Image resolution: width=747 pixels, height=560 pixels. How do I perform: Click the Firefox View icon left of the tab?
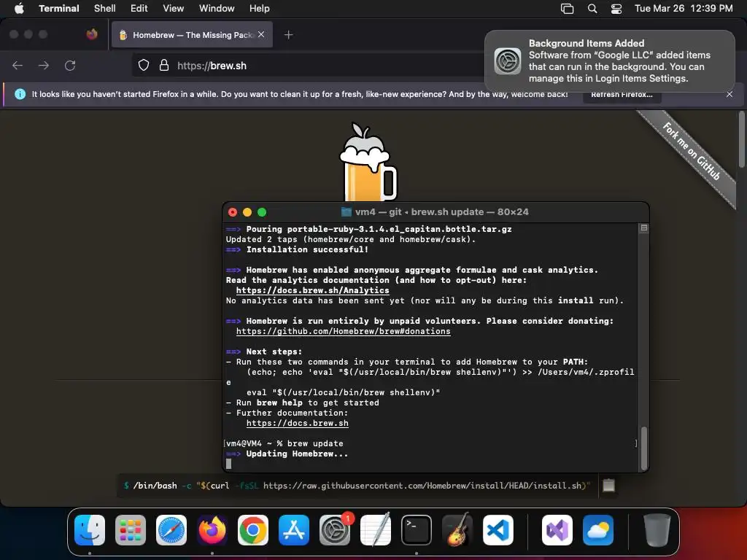coord(92,34)
